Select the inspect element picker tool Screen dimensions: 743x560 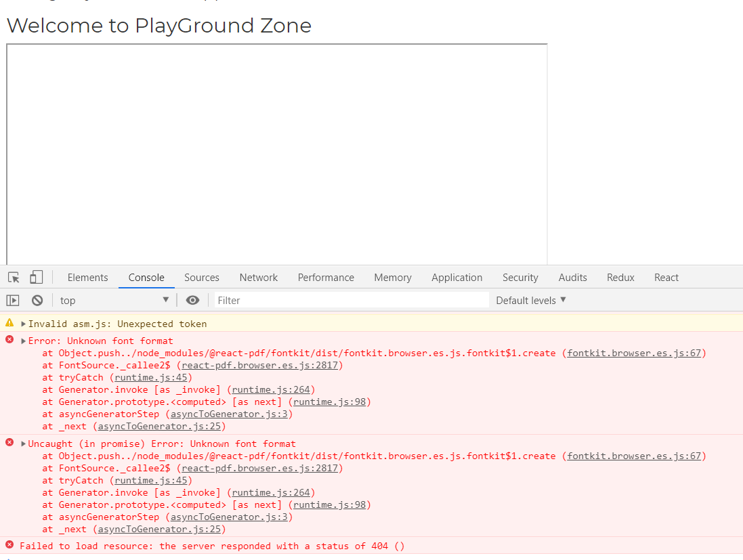(12, 277)
